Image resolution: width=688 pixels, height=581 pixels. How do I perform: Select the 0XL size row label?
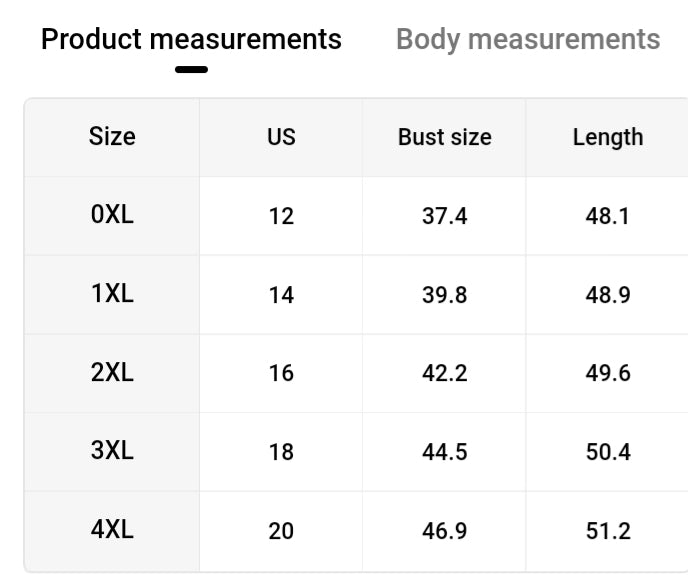click(112, 215)
